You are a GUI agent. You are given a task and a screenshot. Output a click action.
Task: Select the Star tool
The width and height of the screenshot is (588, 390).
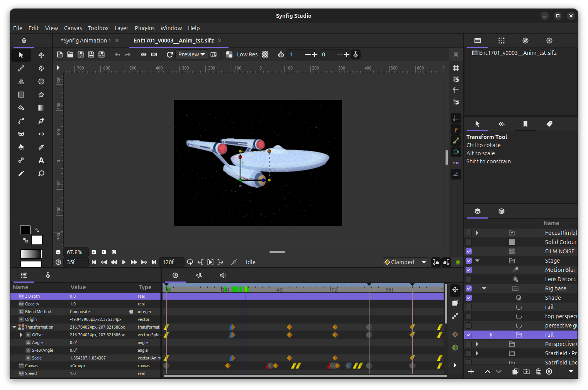tap(41, 95)
